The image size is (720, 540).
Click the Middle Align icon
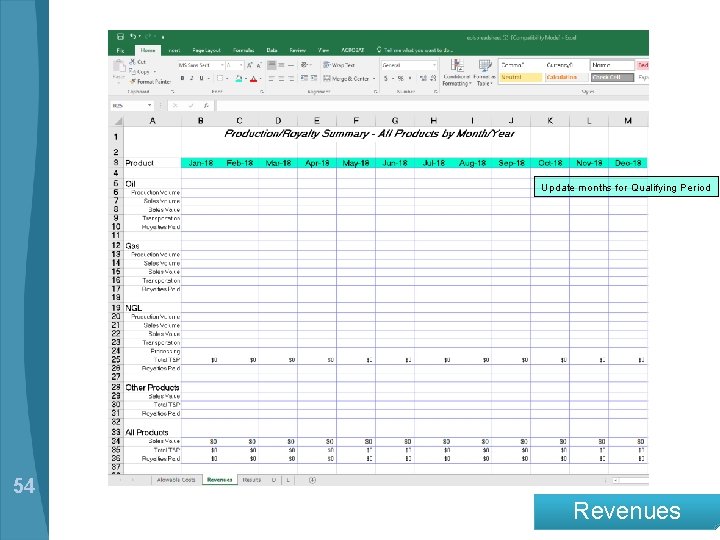tap(281, 65)
